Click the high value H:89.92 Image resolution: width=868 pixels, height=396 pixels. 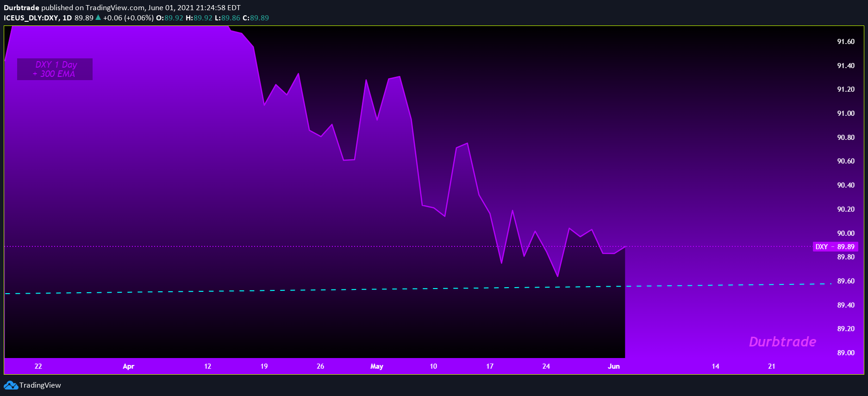pos(199,18)
